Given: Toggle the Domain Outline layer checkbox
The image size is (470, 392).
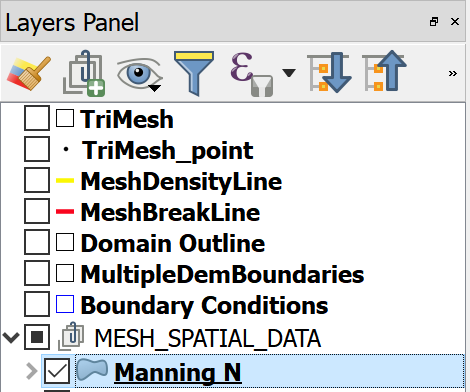Looking at the screenshot, I should coord(37,242).
